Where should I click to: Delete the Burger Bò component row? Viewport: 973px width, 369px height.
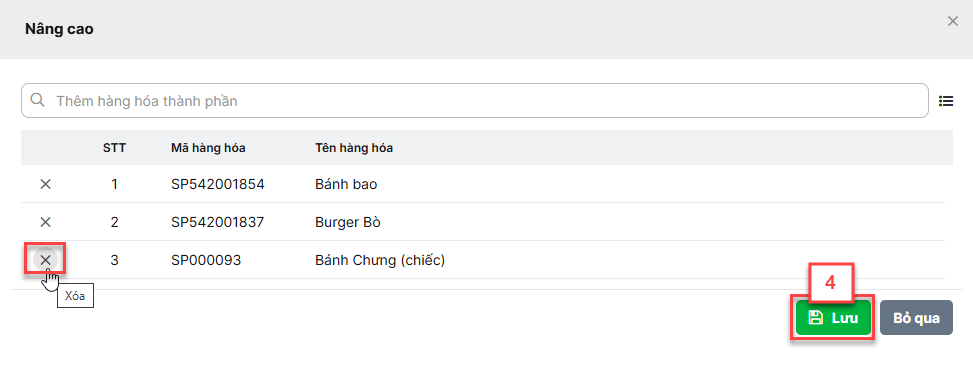(45, 222)
